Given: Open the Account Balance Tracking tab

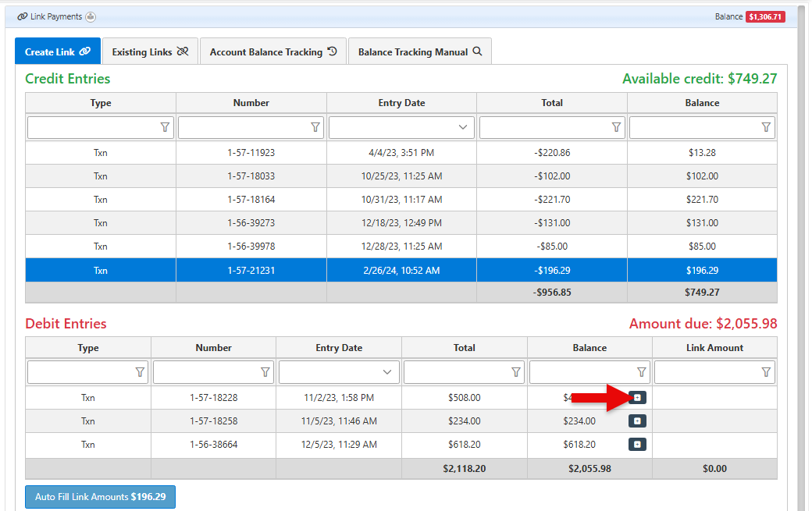Looking at the screenshot, I should coord(272,52).
